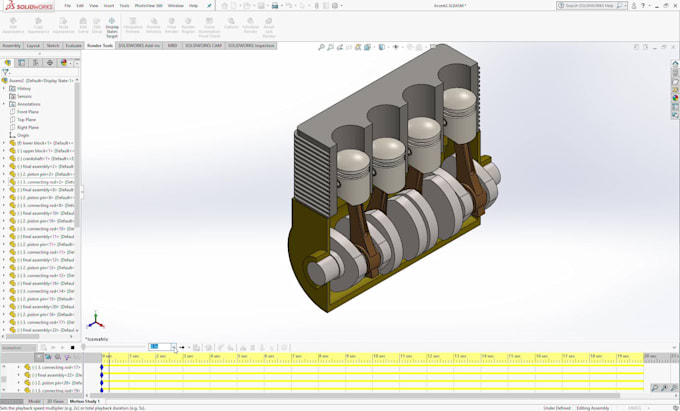Click the pin icon next to Help menu
680x411 pixels.
tap(209, 6)
